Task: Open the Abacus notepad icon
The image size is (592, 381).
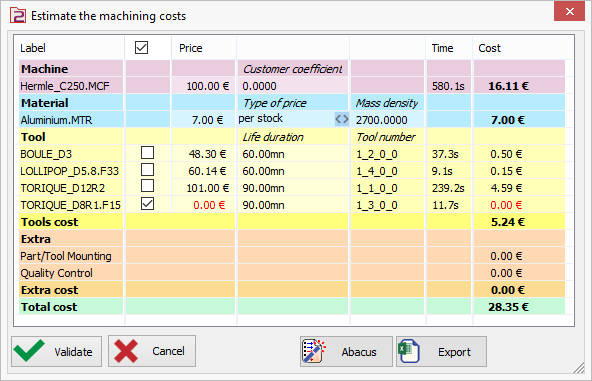Action: click(x=314, y=351)
